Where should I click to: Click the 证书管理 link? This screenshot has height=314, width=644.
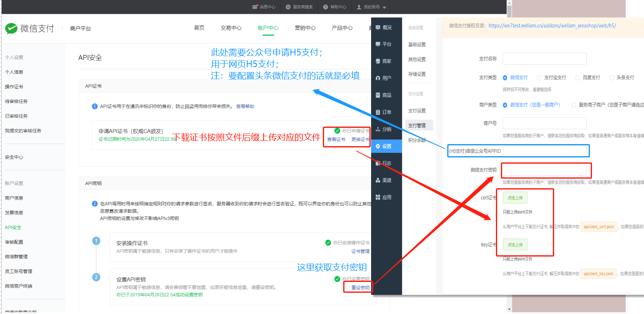(360, 251)
